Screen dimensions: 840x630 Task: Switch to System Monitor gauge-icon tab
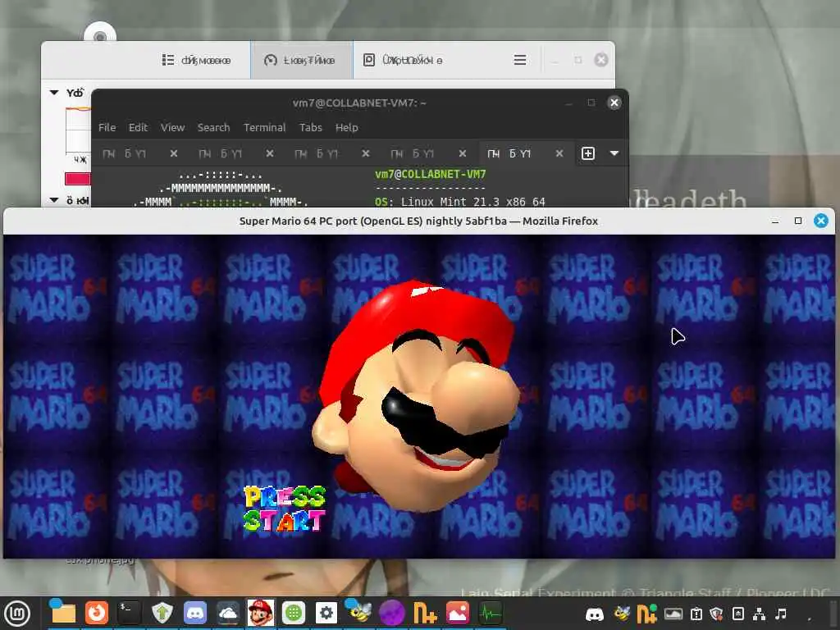pos(302,60)
